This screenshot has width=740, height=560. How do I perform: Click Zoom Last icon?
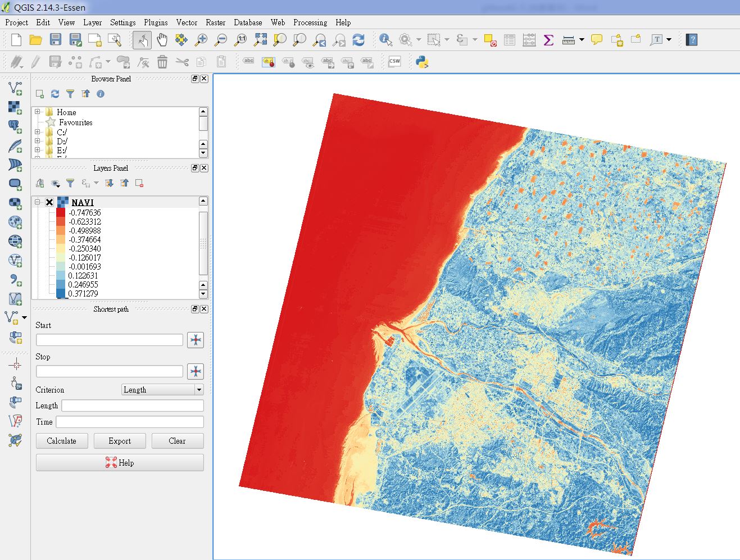click(x=320, y=40)
